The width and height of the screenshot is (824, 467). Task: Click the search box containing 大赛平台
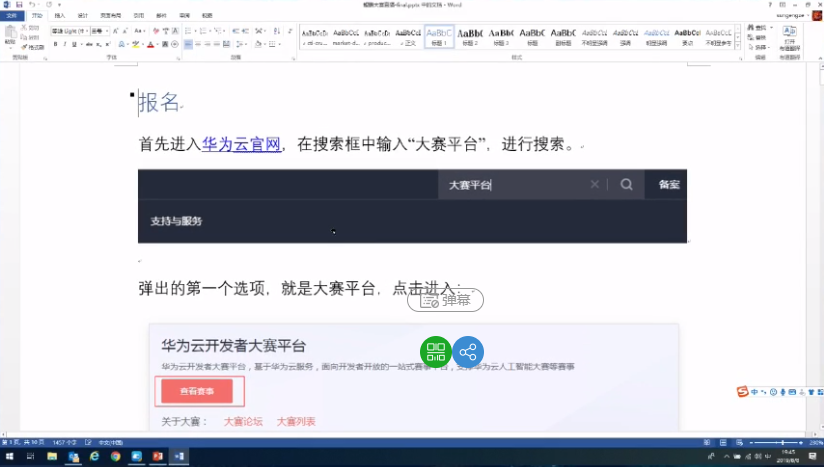point(541,184)
